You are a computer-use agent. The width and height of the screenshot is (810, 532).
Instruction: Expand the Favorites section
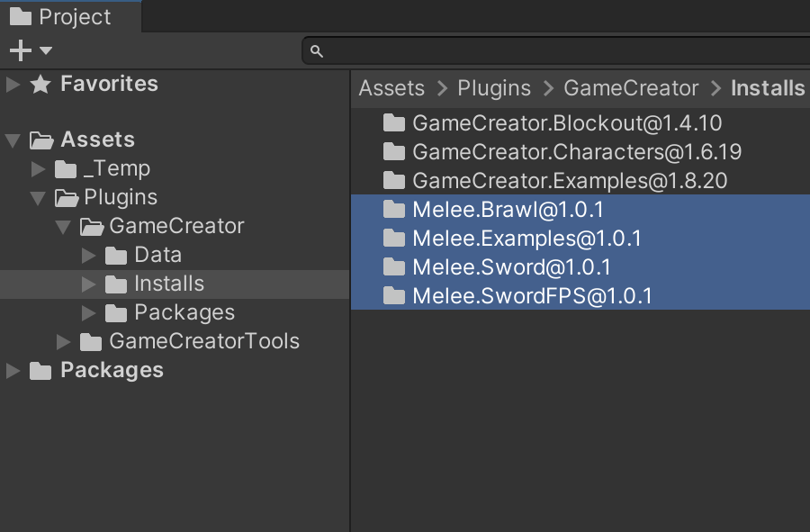(13, 85)
